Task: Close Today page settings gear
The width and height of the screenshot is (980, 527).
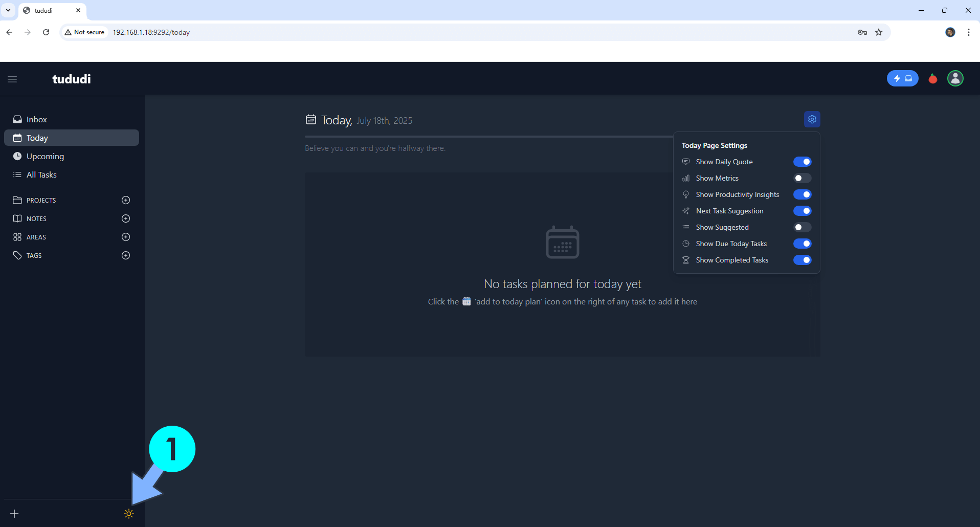Action: (x=812, y=119)
